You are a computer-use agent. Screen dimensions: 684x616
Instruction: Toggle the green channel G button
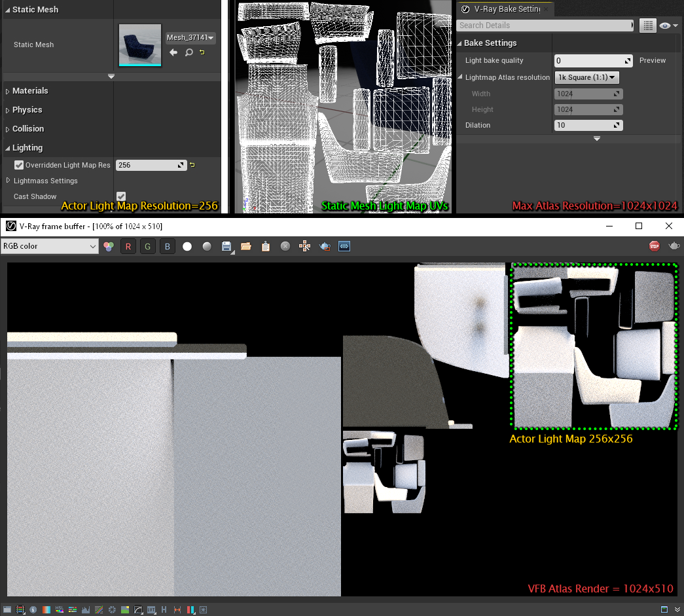148,247
